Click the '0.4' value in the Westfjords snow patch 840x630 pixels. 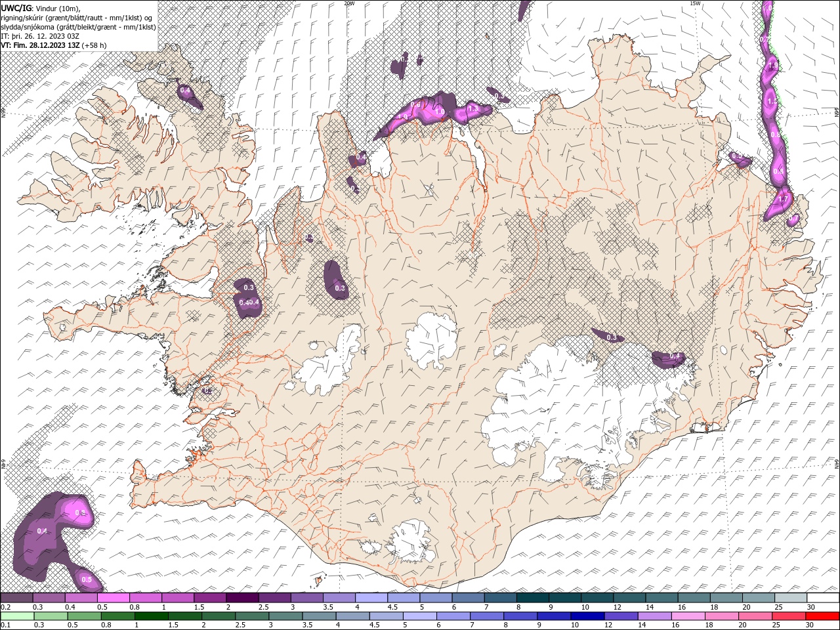(185, 90)
